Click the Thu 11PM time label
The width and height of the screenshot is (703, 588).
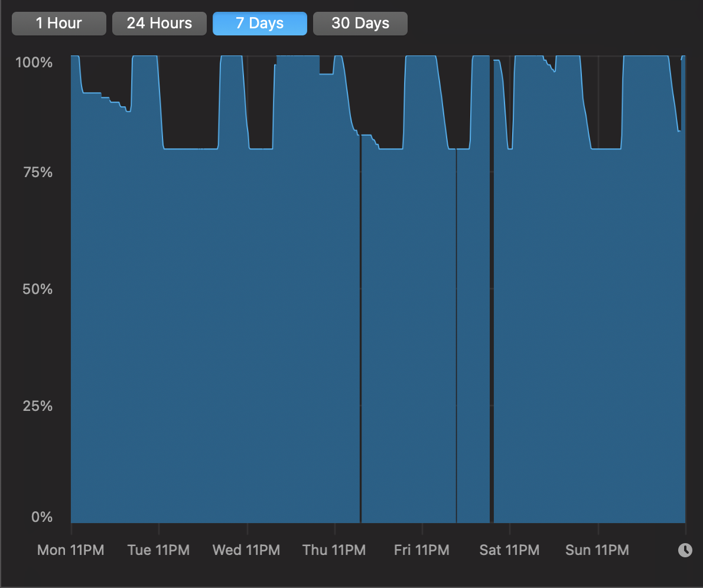click(x=334, y=550)
